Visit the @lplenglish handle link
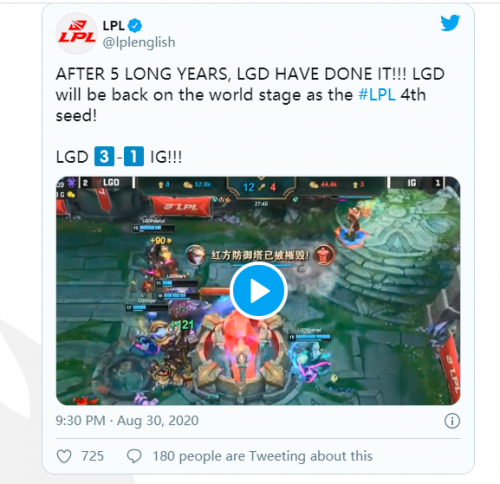Viewport: 500px width, 484px height. [x=139, y=42]
